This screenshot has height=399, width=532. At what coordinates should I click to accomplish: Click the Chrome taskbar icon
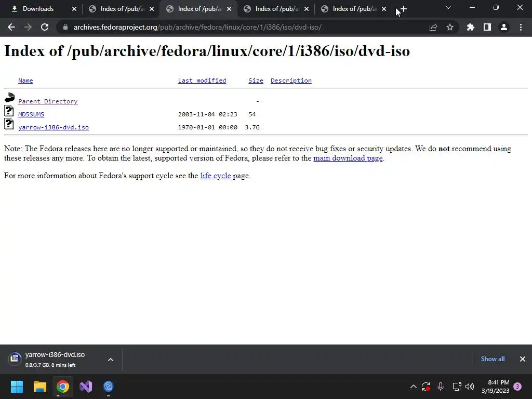point(63,387)
